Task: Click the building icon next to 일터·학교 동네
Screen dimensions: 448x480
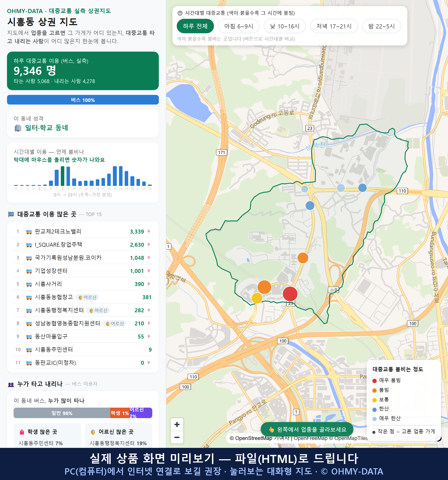Action: [x=18, y=128]
